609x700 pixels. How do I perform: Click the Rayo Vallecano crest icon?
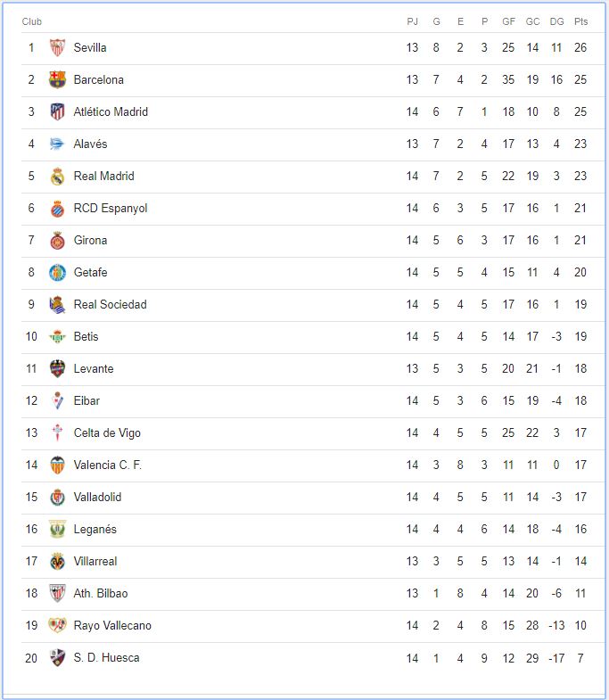pos(57,625)
